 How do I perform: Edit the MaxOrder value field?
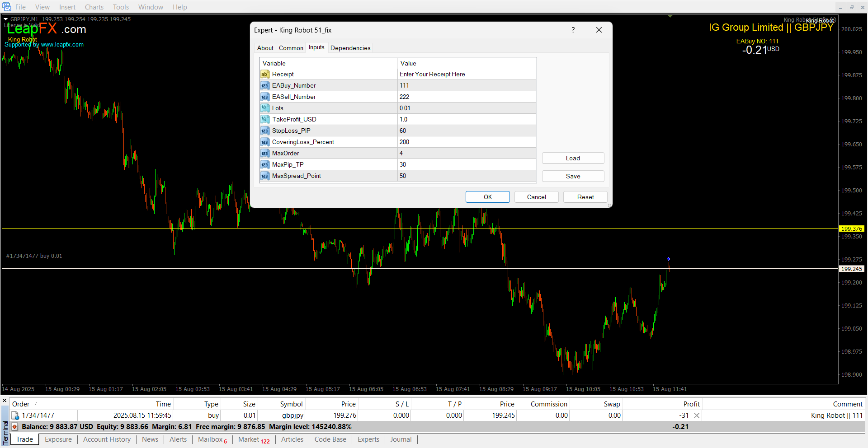(x=466, y=154)
